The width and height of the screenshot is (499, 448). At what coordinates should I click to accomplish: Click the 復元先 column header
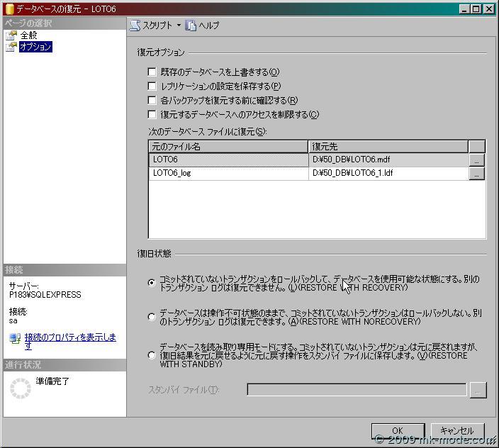coord(388,146)
